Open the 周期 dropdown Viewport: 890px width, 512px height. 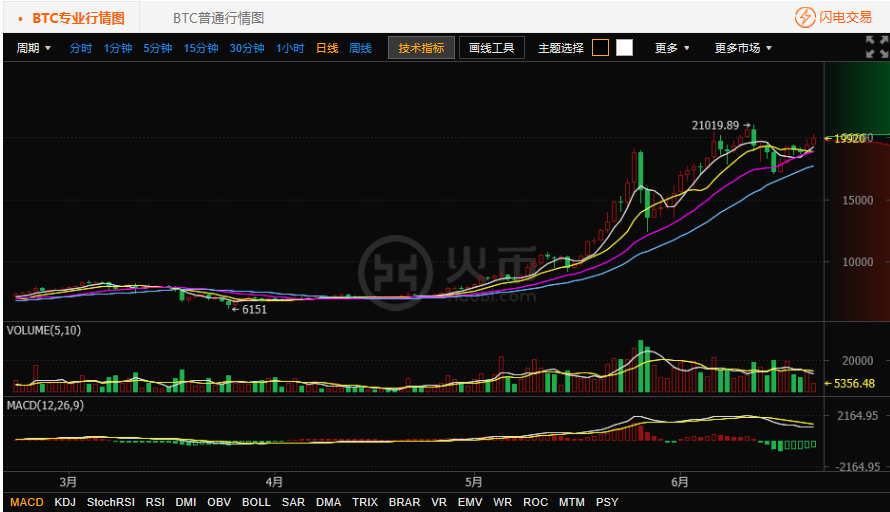(x=33, y=48)
